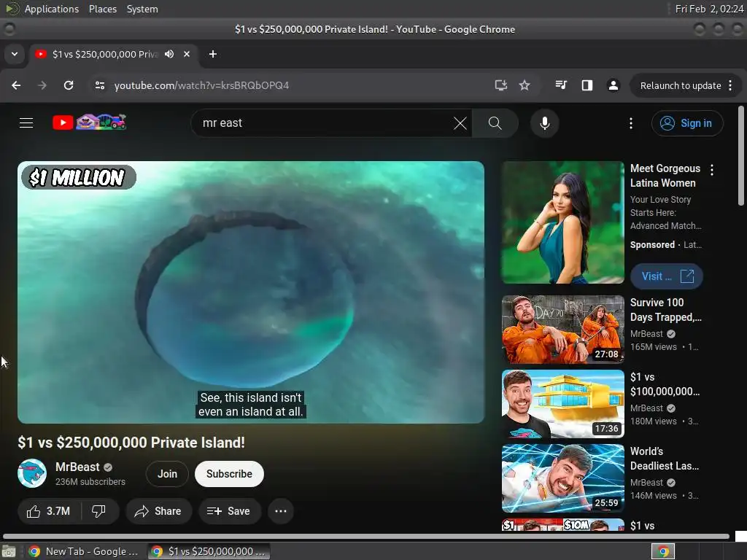The height and width of the screenshot is (560, 747).
Task: Click install app icon in address bar
Action: click(x=500, y=85)
